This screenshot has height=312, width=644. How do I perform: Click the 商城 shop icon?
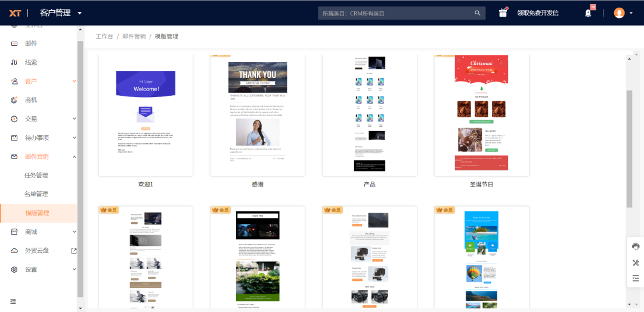click(x=14, y=232)
